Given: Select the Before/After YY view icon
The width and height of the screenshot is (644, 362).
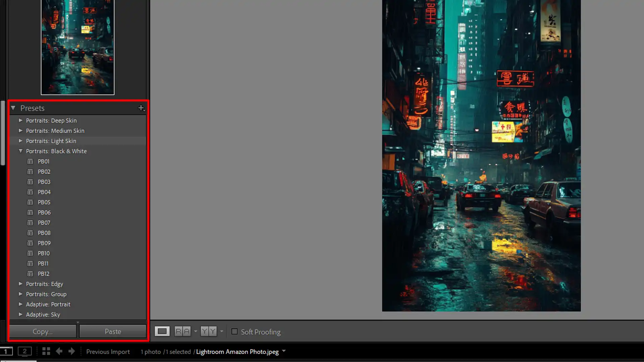Looking at the screenshot, I should pyautogui.click(x=209, y=331).
